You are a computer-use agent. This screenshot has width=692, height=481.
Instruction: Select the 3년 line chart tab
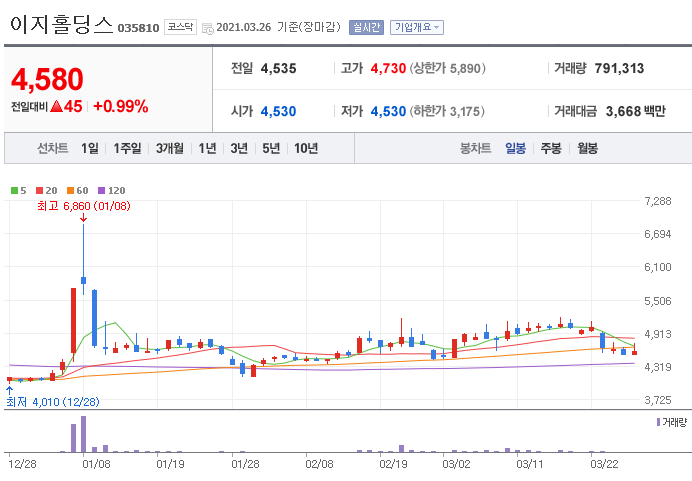[x=239, y=148]
